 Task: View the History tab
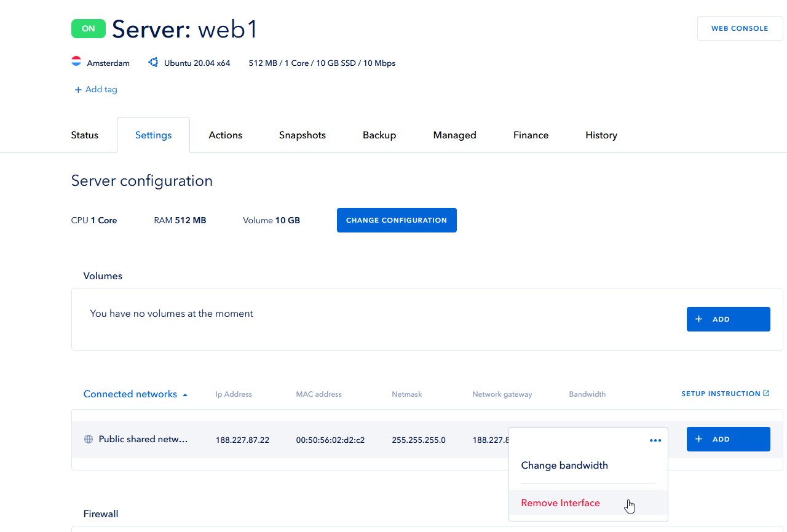coord(601,135)
